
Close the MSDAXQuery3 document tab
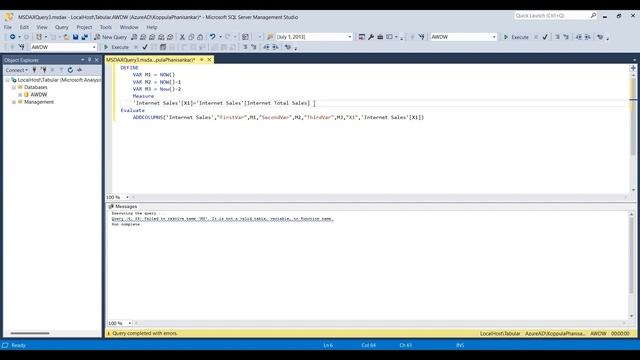(209, 60)
